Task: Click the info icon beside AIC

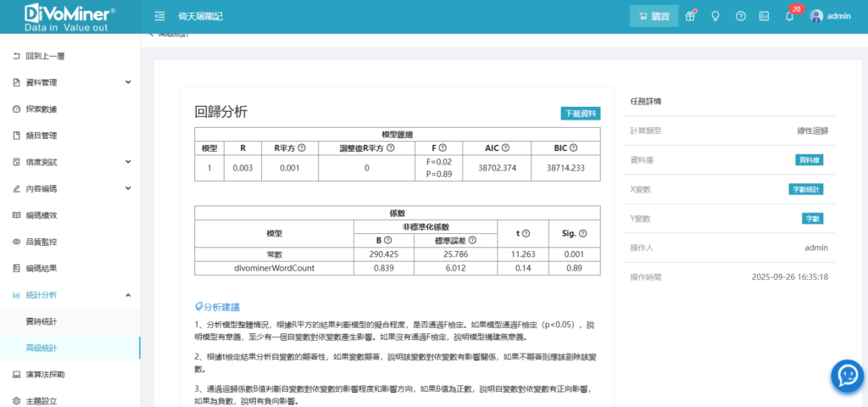Action: point(505,148)
